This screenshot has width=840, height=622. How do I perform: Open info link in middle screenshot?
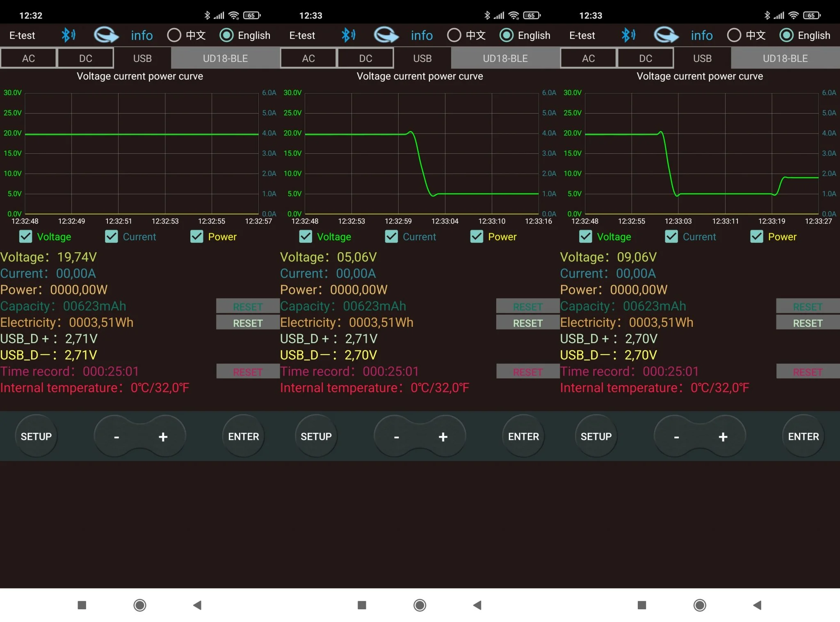pyautogui.click(x=422, y=35)
